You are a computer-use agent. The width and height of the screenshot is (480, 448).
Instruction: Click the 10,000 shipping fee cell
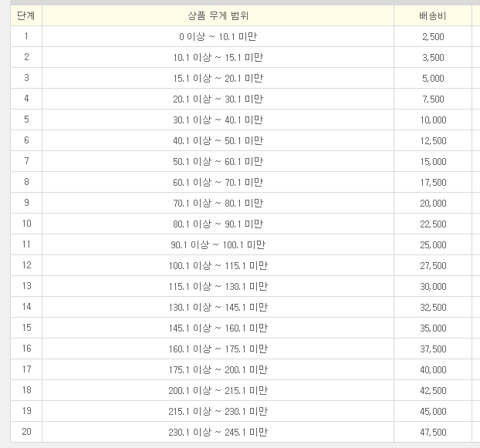click(433, 120)
